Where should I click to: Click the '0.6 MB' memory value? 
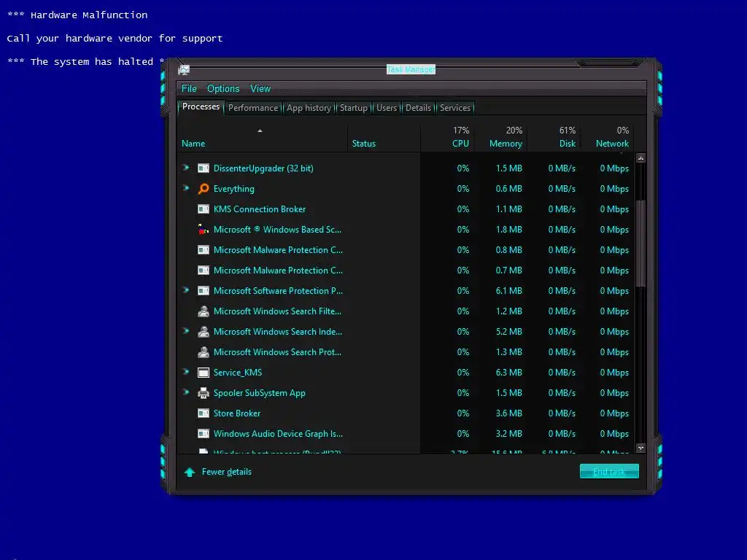click(x=508, y=189)
